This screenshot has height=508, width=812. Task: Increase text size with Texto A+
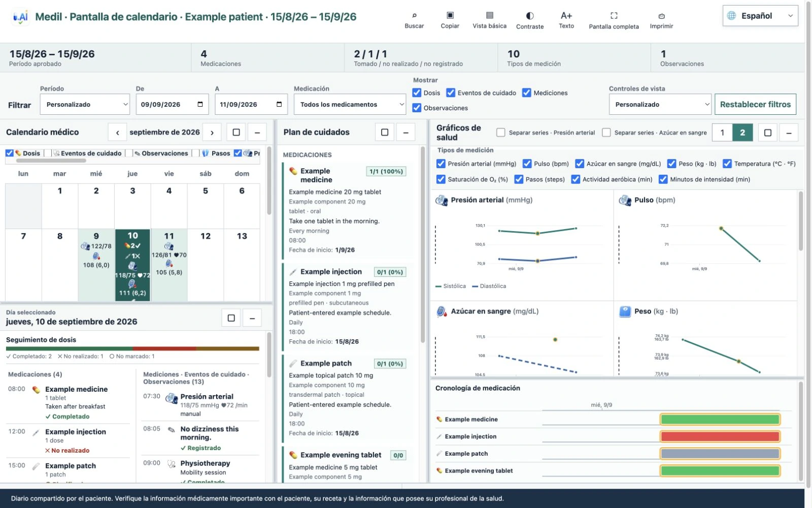click(566, 20)
